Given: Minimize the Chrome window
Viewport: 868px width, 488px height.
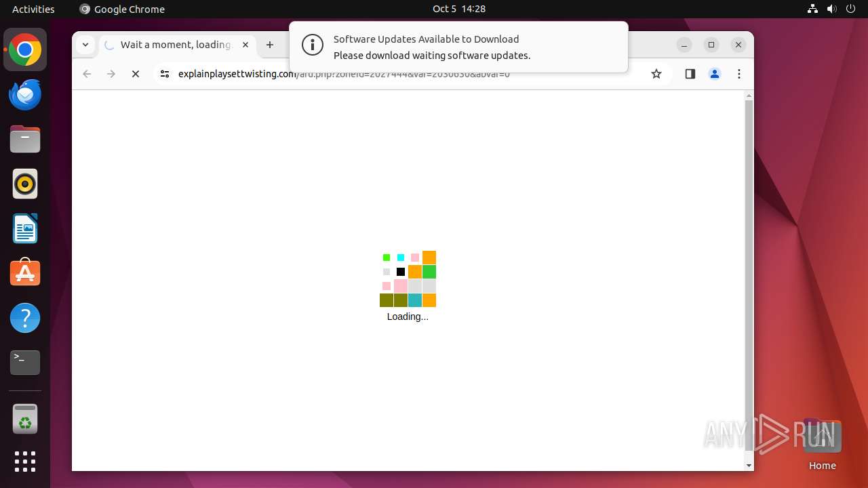Looking at the screenshot, I should (x=684, y=45).
